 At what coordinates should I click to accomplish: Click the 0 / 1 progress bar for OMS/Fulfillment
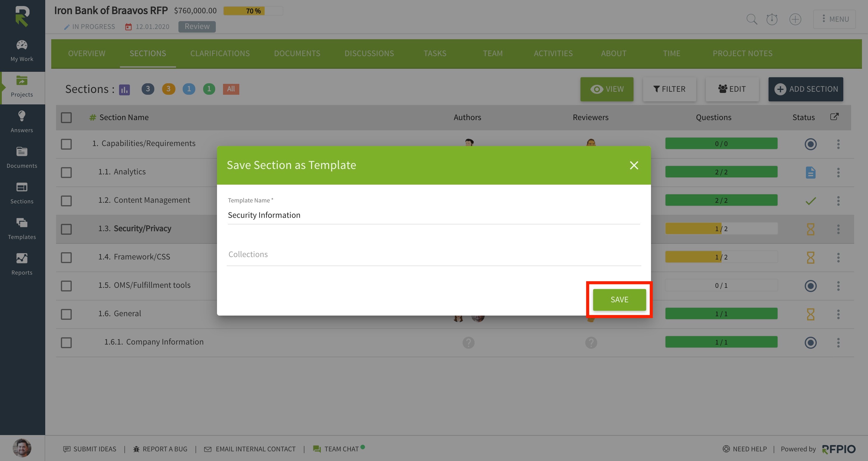pos(721,285)
